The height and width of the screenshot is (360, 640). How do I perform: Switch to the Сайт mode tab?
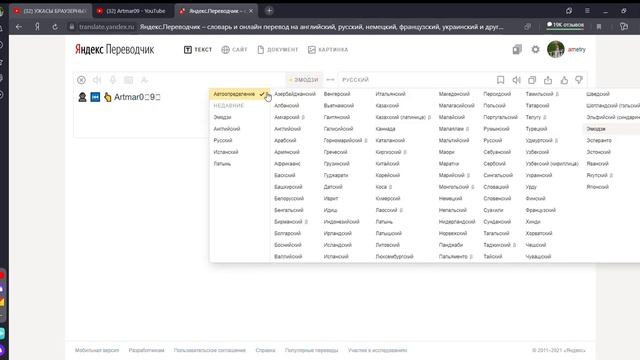234,49
